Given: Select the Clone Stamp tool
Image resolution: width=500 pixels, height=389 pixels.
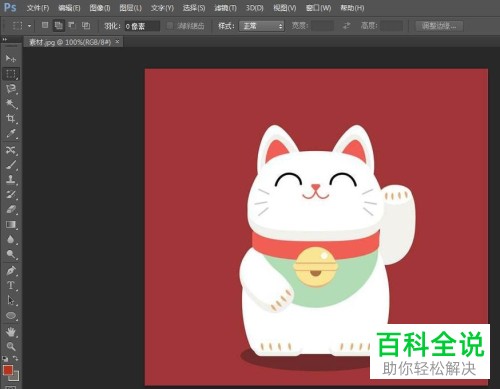Looking at the screenshot, I should (x=11, y=180).
